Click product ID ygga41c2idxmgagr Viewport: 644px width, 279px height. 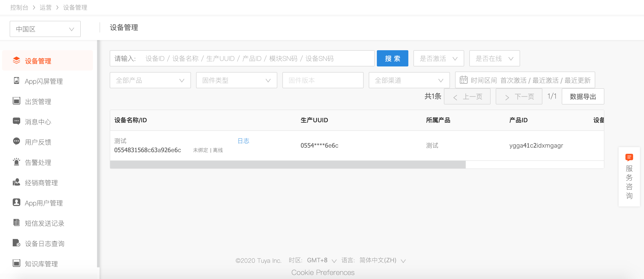pos(536,145)
